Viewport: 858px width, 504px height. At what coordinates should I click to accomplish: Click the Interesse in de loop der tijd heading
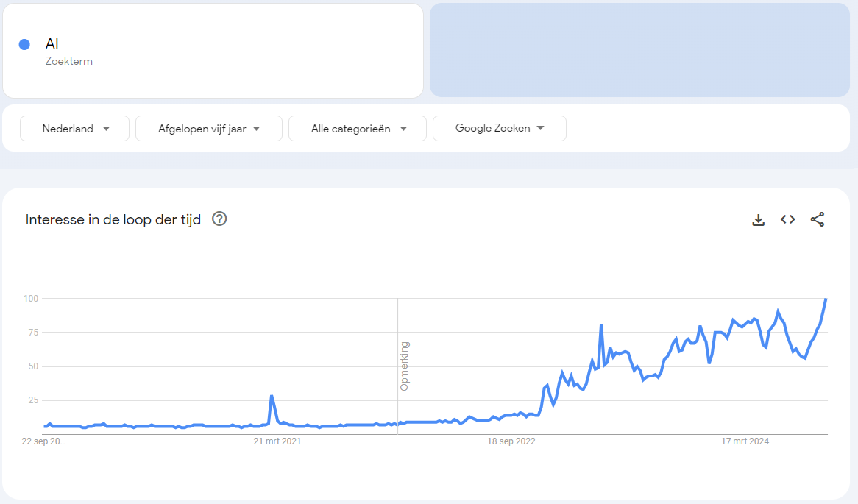[x=113, y=219]
